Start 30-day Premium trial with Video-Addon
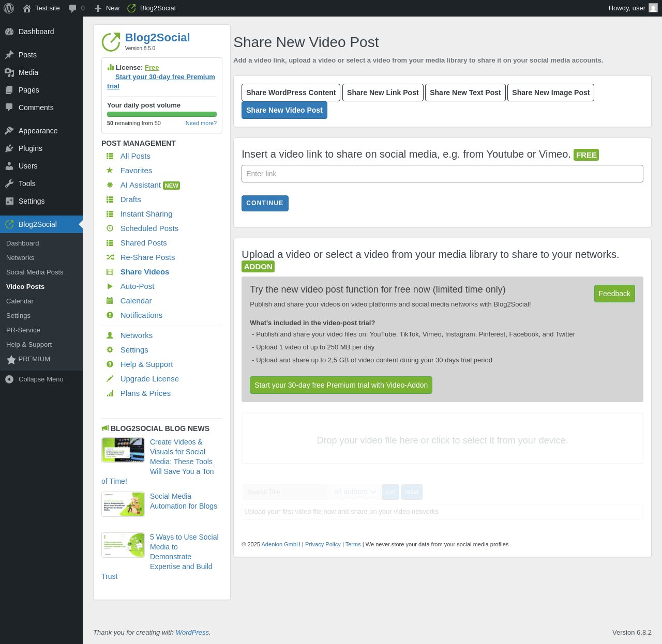This screenshot has width=662, height=644. (x=341, y=385)
